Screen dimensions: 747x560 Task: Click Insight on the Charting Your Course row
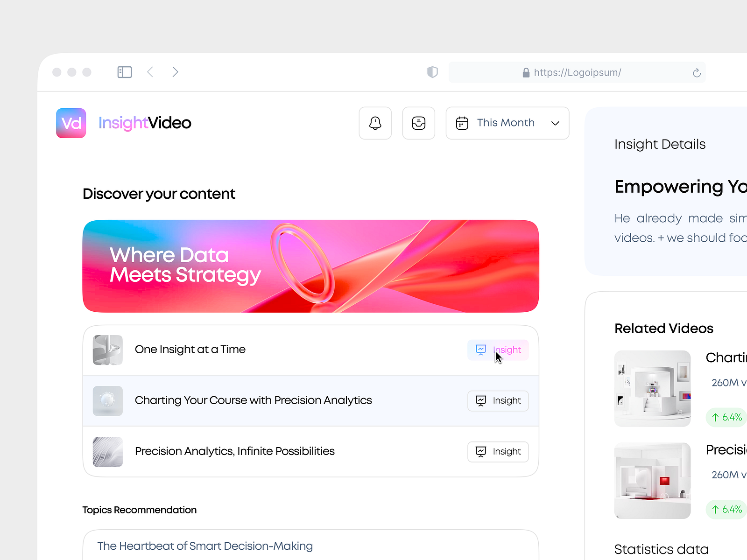498,400
